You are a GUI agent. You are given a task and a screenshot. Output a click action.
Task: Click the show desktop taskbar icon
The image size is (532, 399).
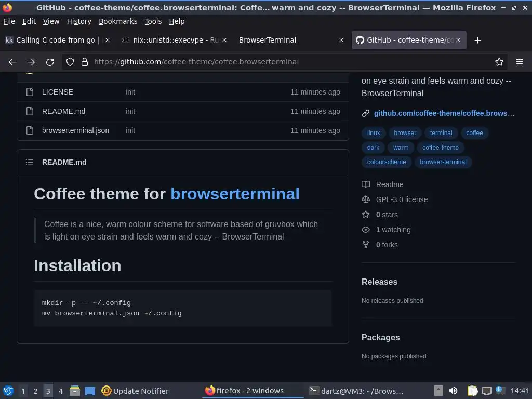[x=90, y=391]
